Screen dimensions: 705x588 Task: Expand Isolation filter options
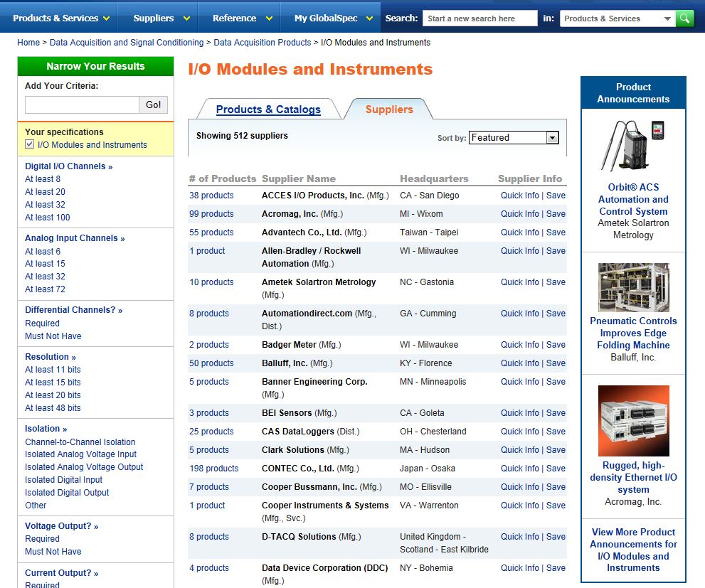coord(46,429)
